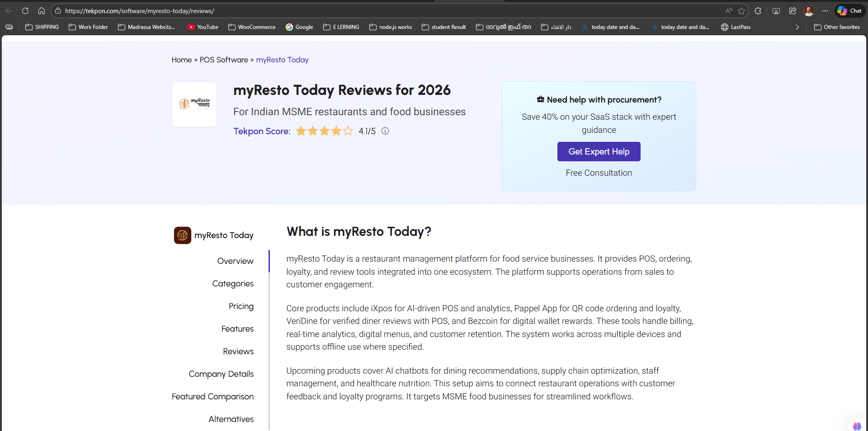Go back using the browser back arrow
The image size is (868, 431).
[9, 11]
